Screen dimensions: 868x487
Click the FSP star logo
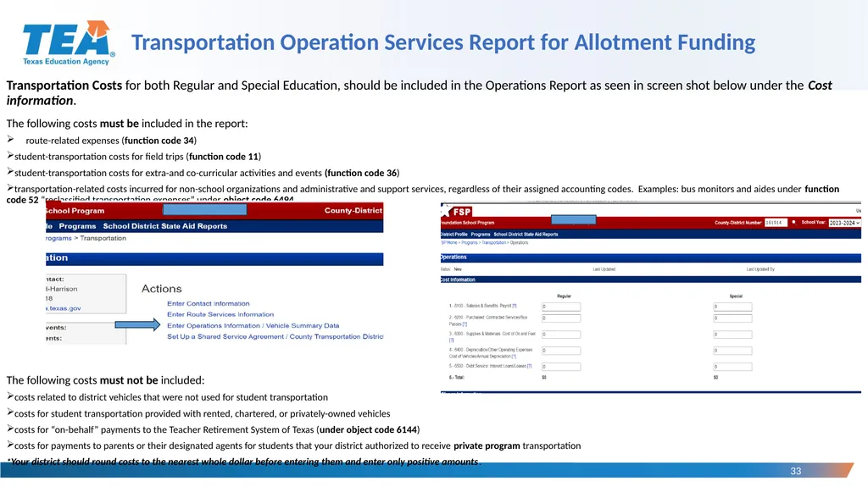(x=456, y=211)
